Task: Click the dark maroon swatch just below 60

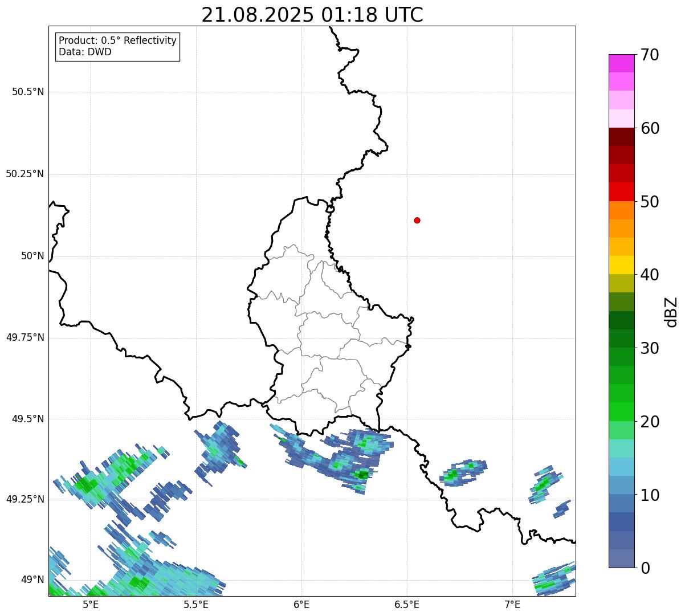Action: coord(621,137)
